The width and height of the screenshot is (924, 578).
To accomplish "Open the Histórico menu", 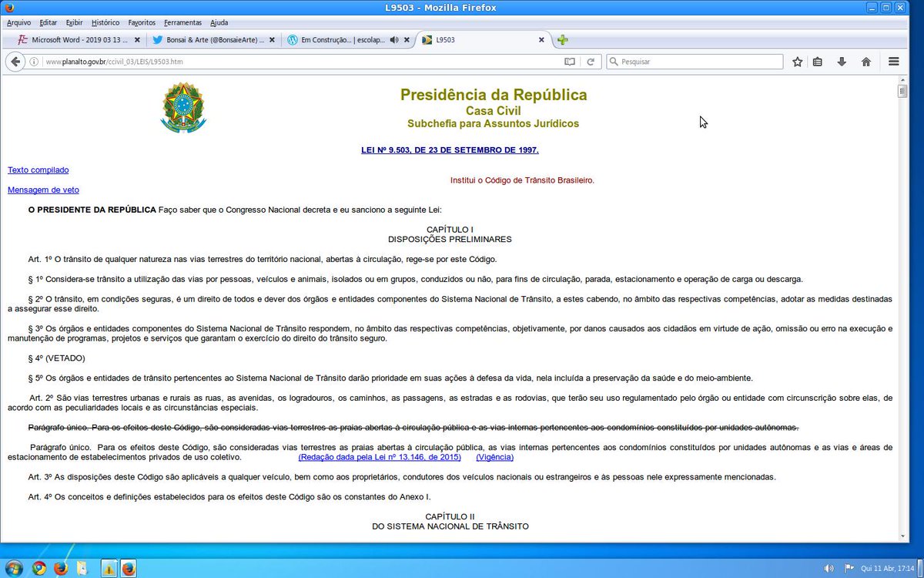I will (x=105, y=23).
